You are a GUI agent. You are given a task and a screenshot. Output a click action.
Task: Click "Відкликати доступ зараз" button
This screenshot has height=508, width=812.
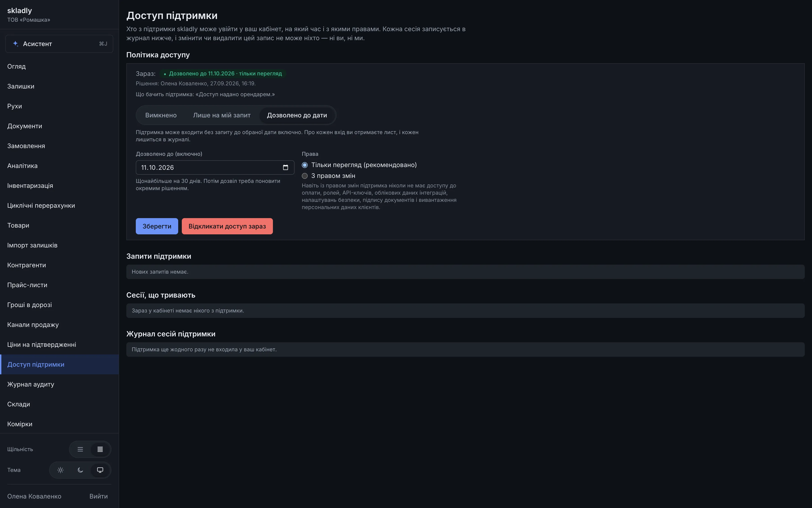(227, 226)
